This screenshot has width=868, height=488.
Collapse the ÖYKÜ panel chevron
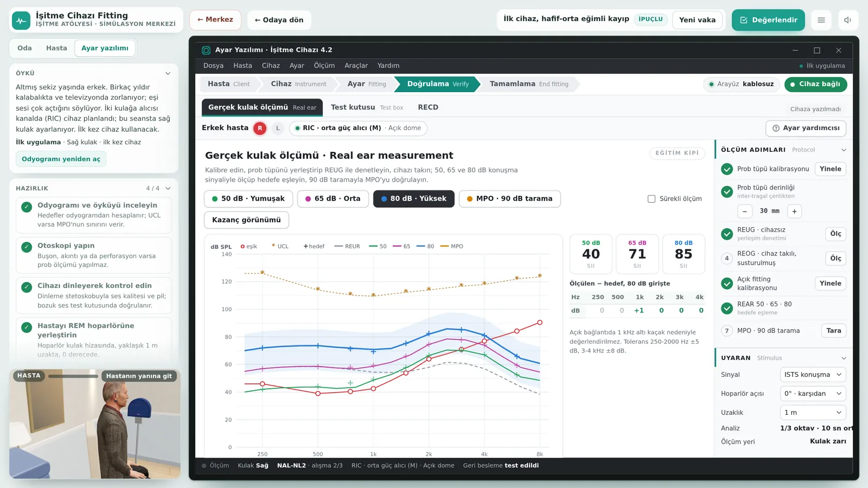point(168,73)
